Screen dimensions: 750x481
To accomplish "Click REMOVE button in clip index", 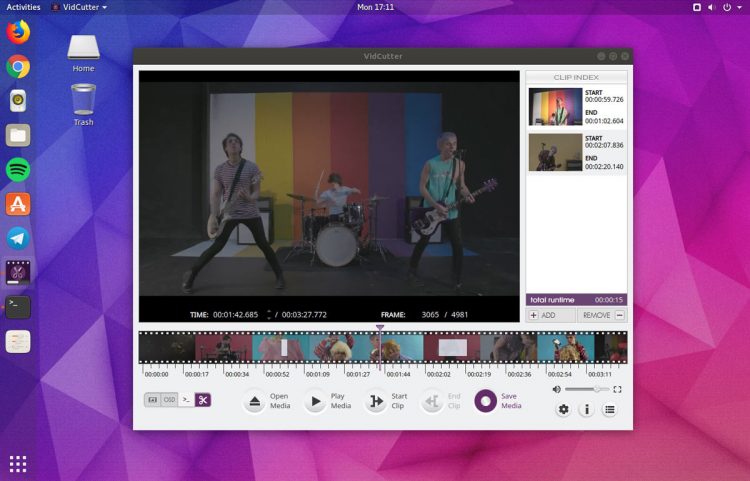I will coord(602,315).
